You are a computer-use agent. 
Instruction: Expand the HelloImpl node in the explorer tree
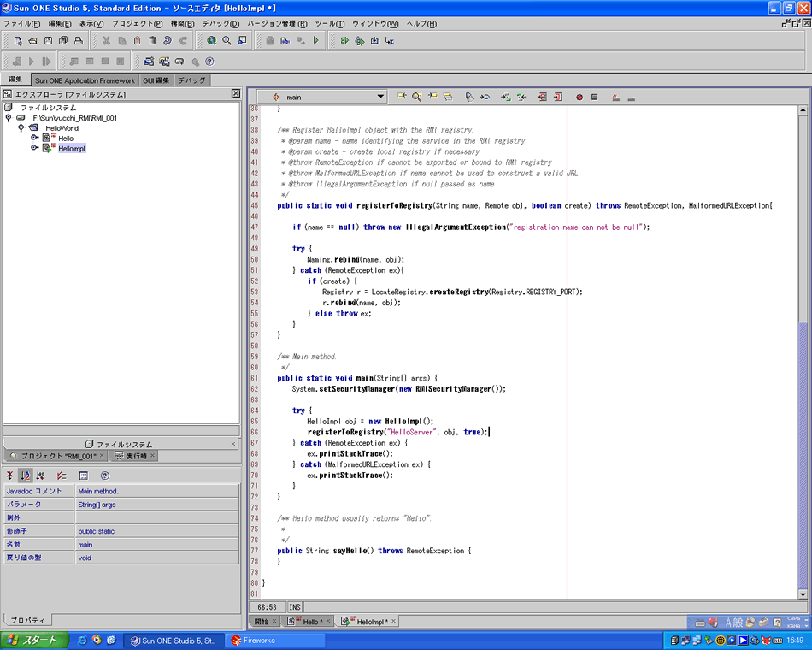click(35, 148)
